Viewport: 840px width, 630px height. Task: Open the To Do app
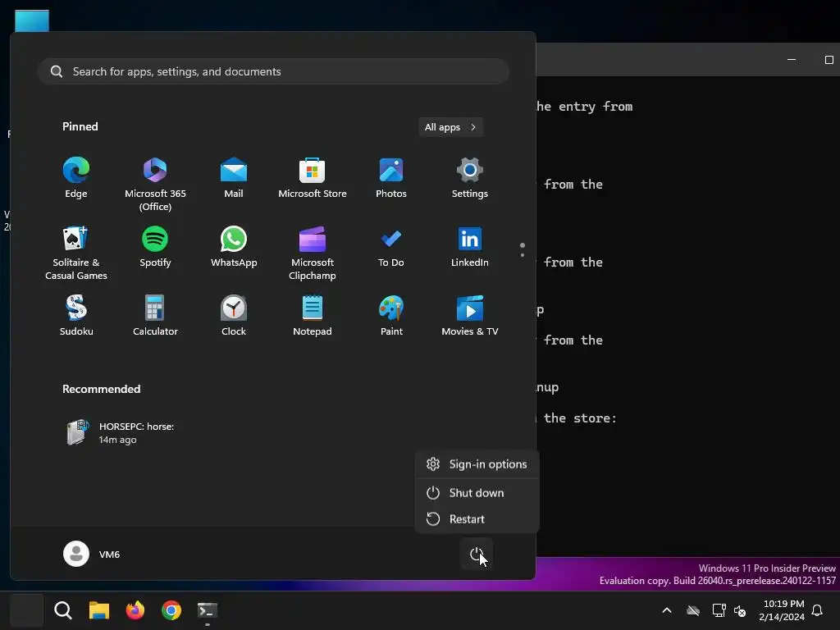tap(391, 248)
